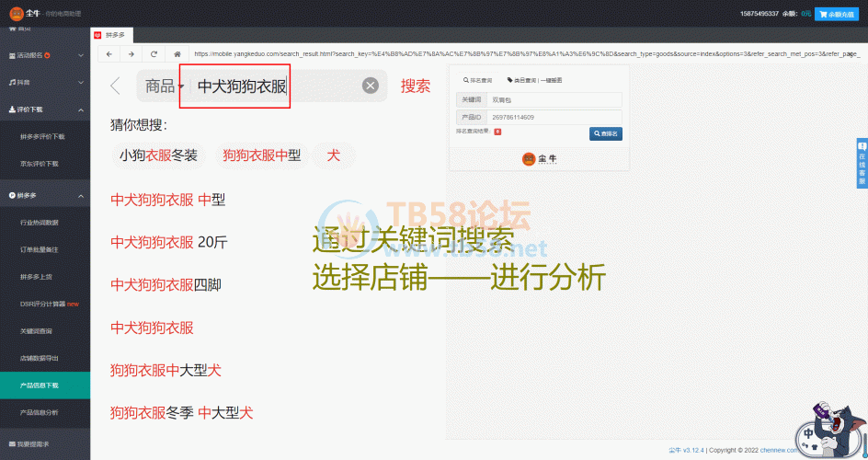Click the blue 查排名 button

pos(606,133)
